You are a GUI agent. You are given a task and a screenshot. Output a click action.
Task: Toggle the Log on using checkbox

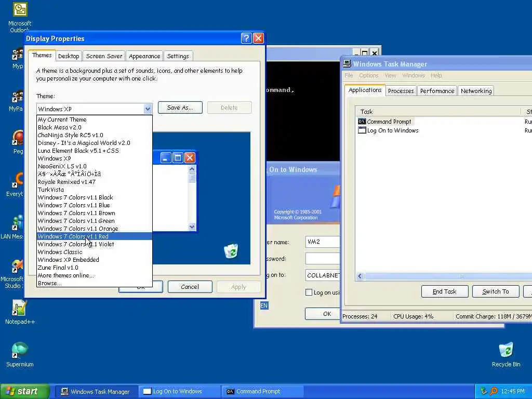309,292
